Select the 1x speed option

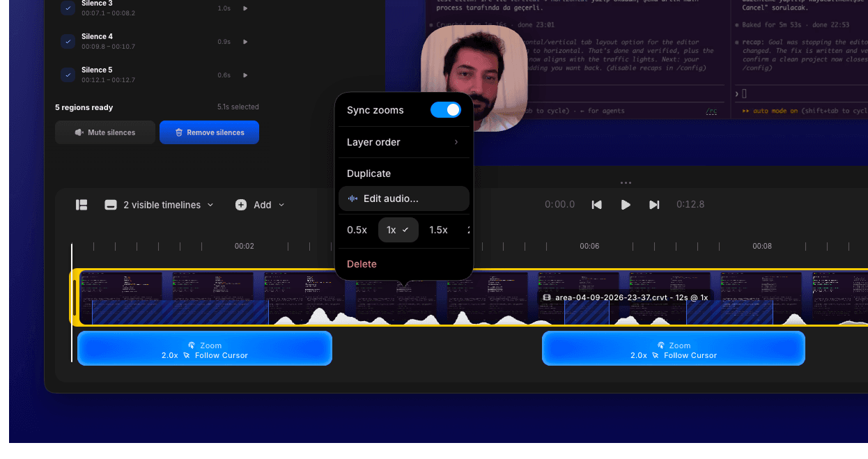tap(398, 230)
